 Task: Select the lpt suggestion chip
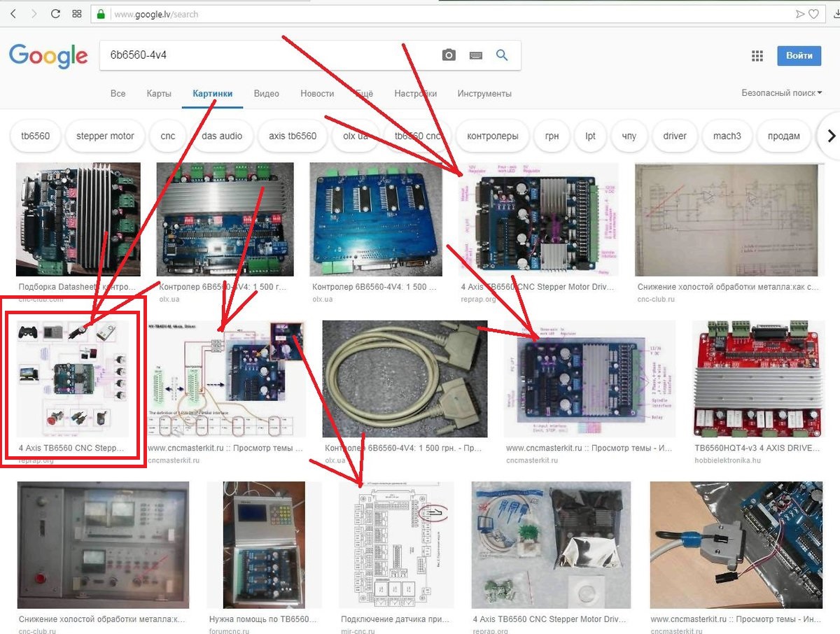tap(590, 136)
